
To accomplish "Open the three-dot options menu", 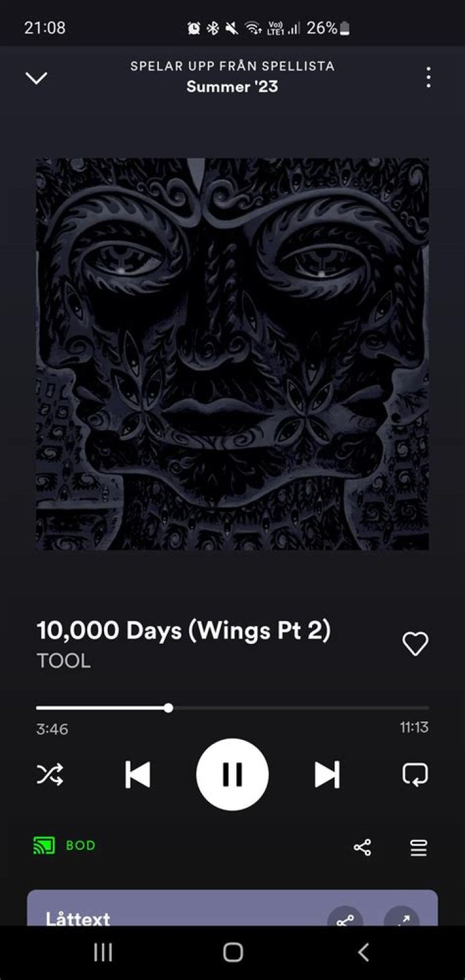I will (x=428, y=77).
